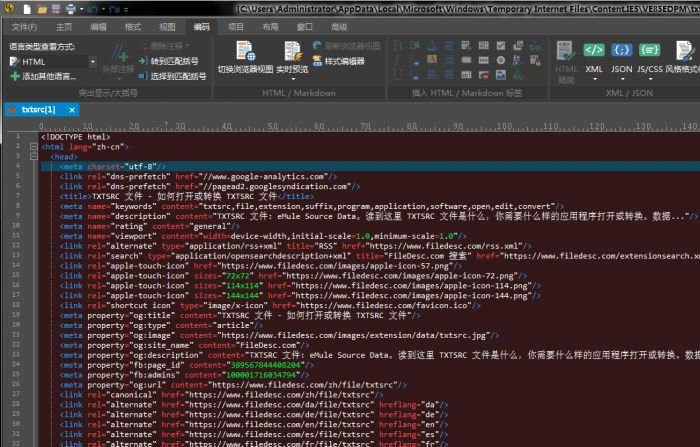Insert a radio button form element icon

pos(501,60)
